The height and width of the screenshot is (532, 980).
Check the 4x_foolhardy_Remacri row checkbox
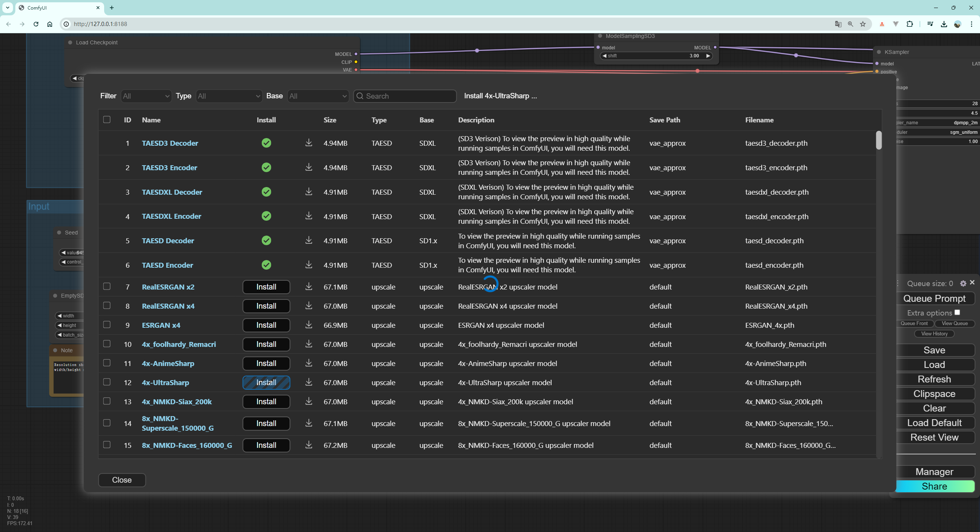[x=107, y=344]
